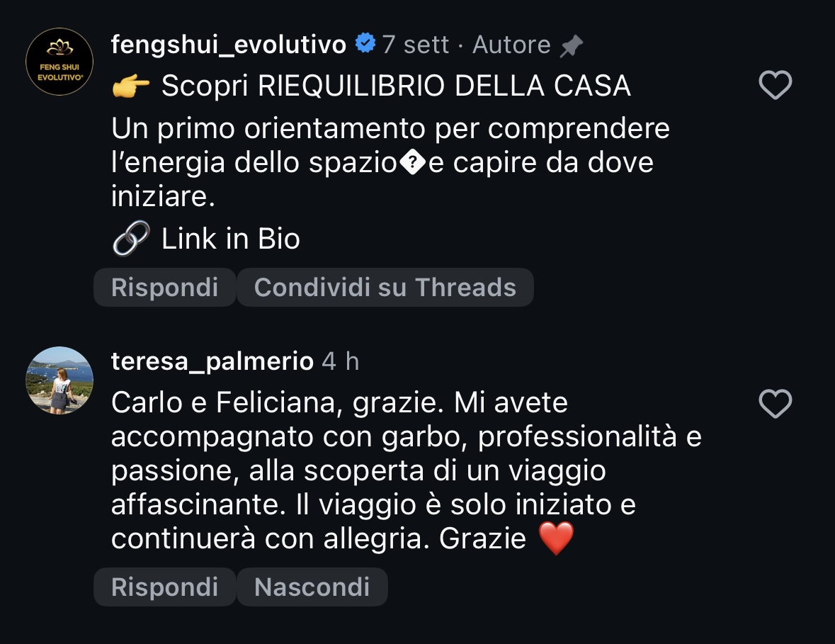Like teresa_palmerio's comment with heart
This screenshot has width=835, height=644.
(x=776, y=404)
